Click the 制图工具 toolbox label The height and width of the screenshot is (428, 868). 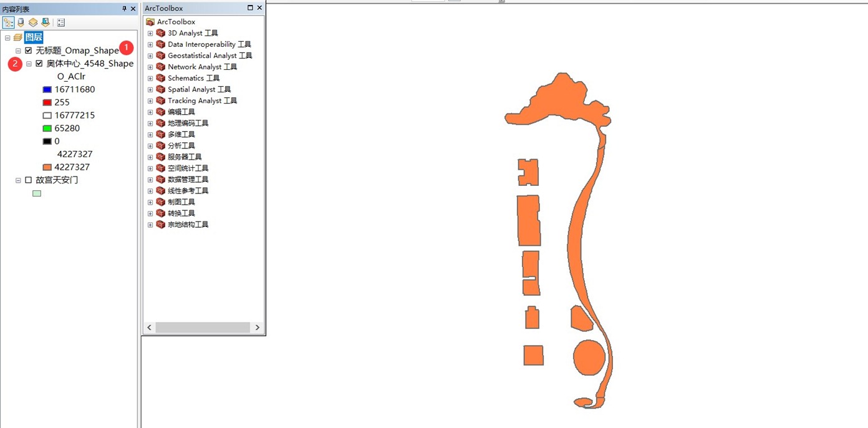click(181, 202)
